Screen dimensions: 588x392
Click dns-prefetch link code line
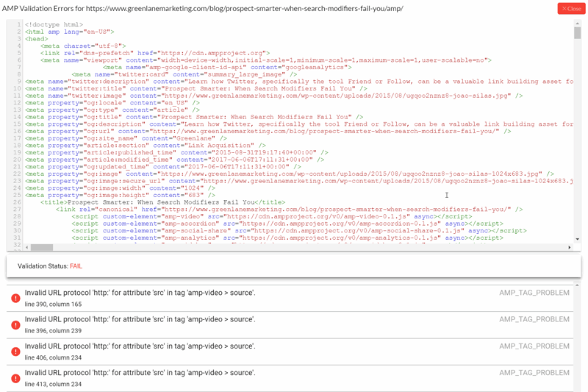[x=155, y=53]
